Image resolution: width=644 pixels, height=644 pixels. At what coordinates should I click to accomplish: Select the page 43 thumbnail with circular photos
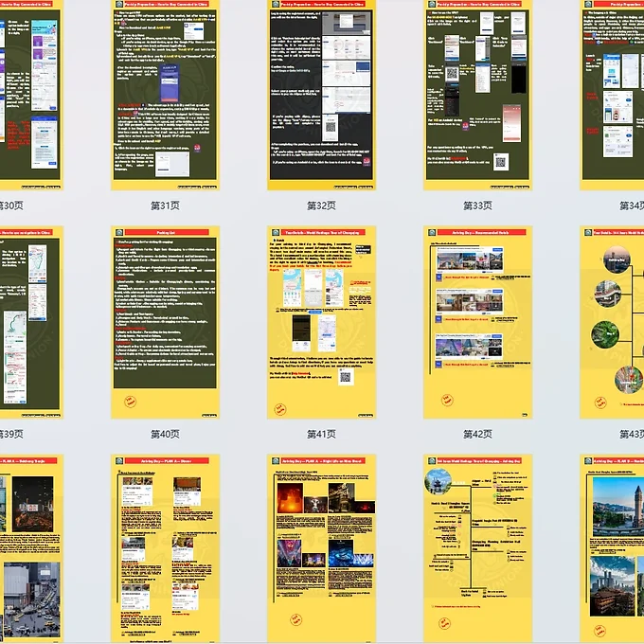612,322
